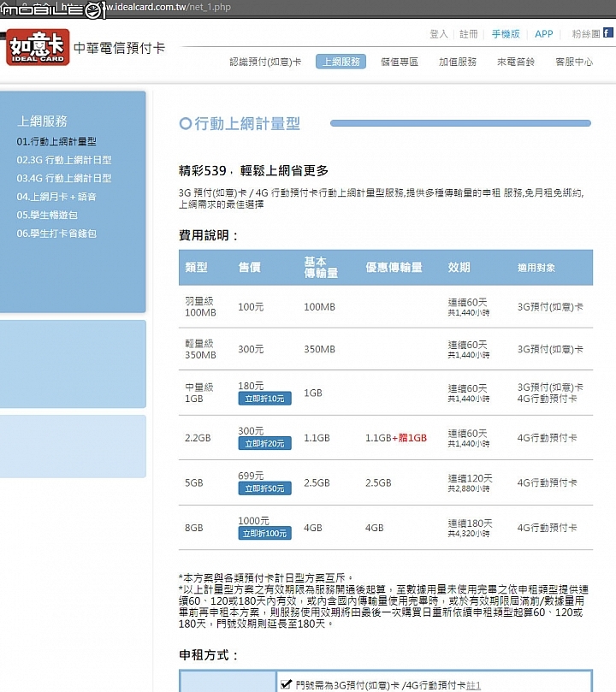616x692 pixels.
Task: Click the 立即折10元 discount button
Action: point(264,399)
